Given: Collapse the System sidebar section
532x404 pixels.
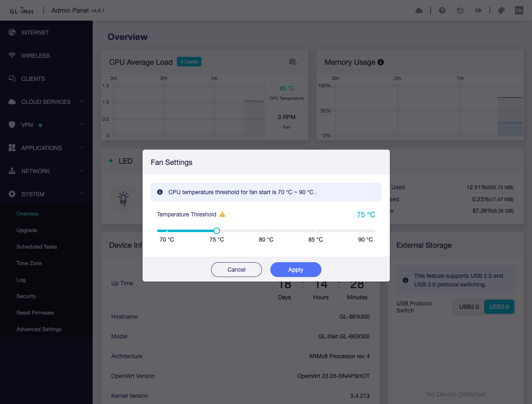Looking at the screenshot, I should coord(46,194).
